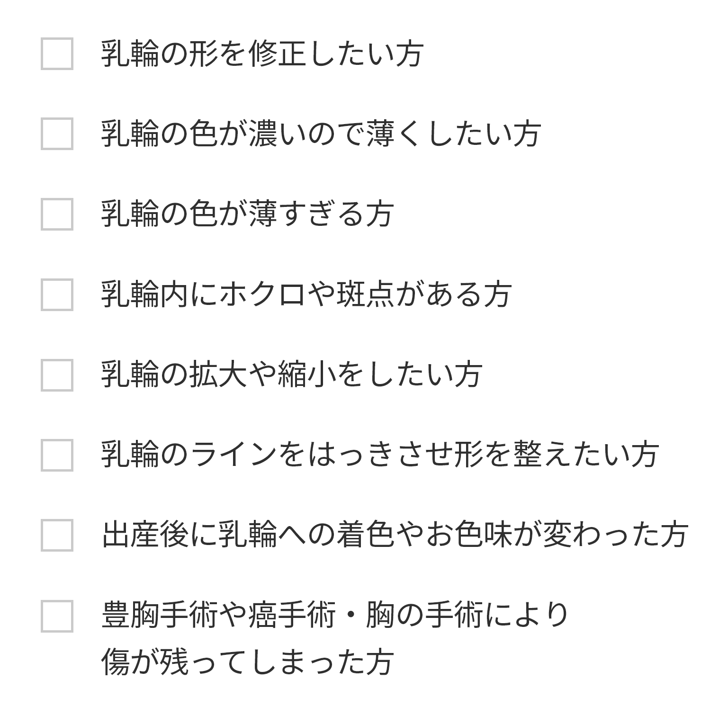The image size is (728, 724).
Task: Click the second line 傷が残ってしまった方
Action: 247,662
